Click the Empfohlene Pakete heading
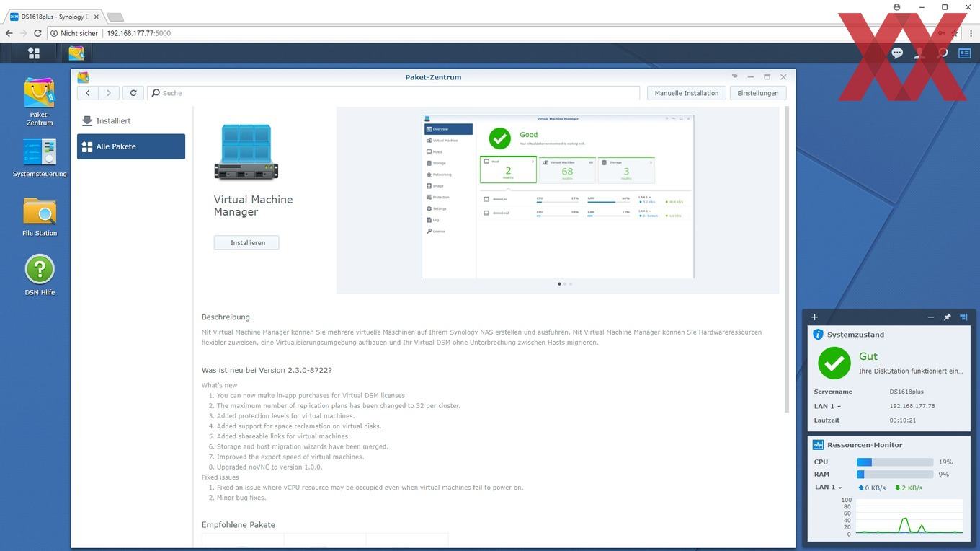 tap(239, 524)
